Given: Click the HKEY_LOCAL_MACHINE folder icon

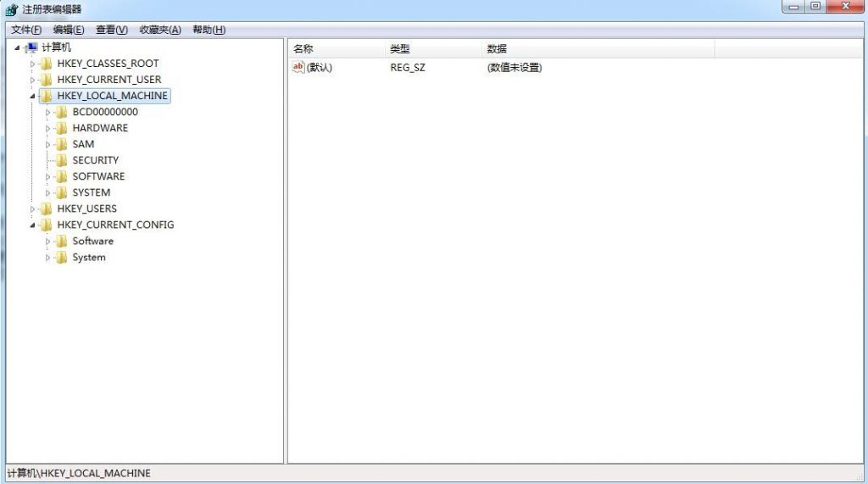Looking at the screenshot, I should coord(47,96).
